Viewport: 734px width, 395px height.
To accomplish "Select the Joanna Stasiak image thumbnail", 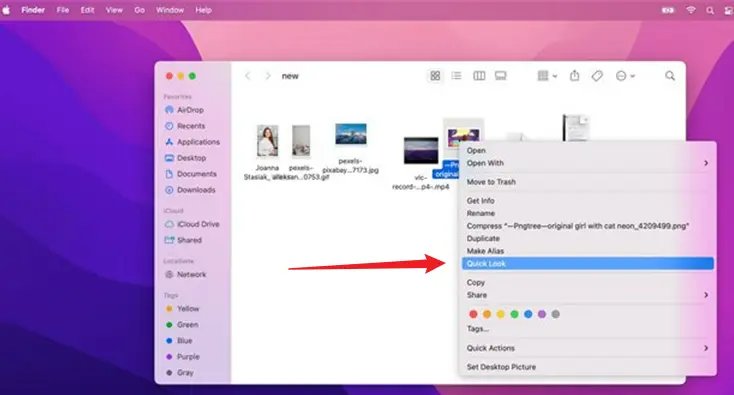I will click(267, 141).
